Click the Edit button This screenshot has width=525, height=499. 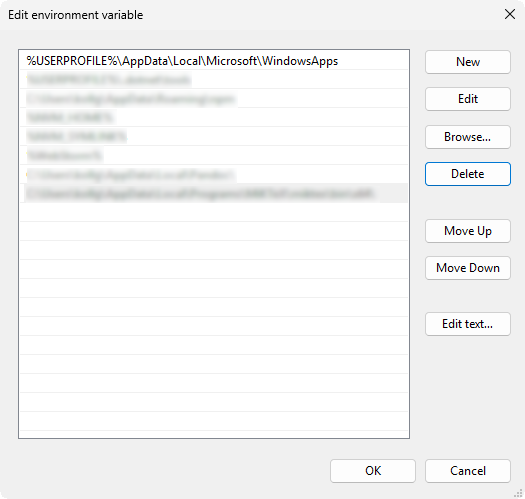pyautogui.click(x=468, y=99)
